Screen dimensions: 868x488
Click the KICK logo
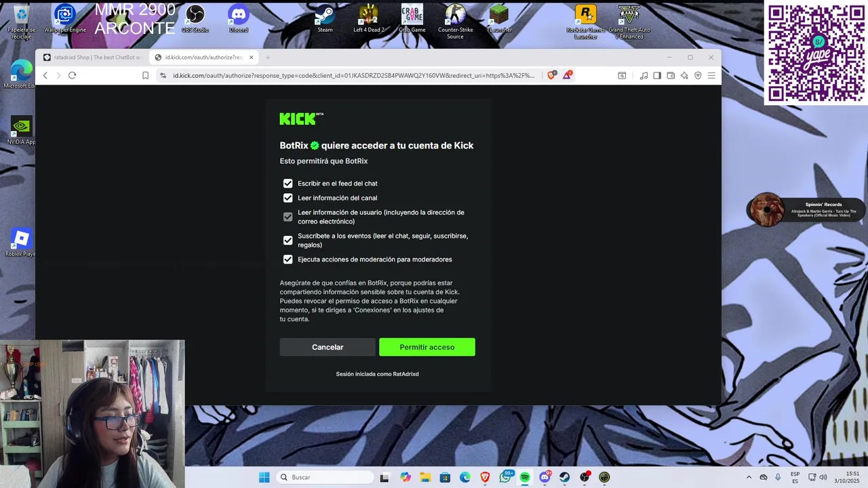[301, 119]
